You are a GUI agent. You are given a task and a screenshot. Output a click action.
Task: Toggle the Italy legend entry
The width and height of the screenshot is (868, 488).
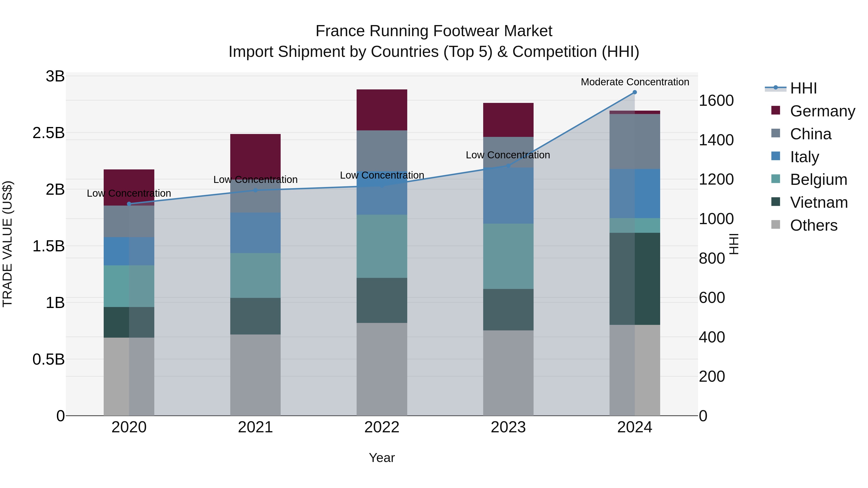(795, 157)
